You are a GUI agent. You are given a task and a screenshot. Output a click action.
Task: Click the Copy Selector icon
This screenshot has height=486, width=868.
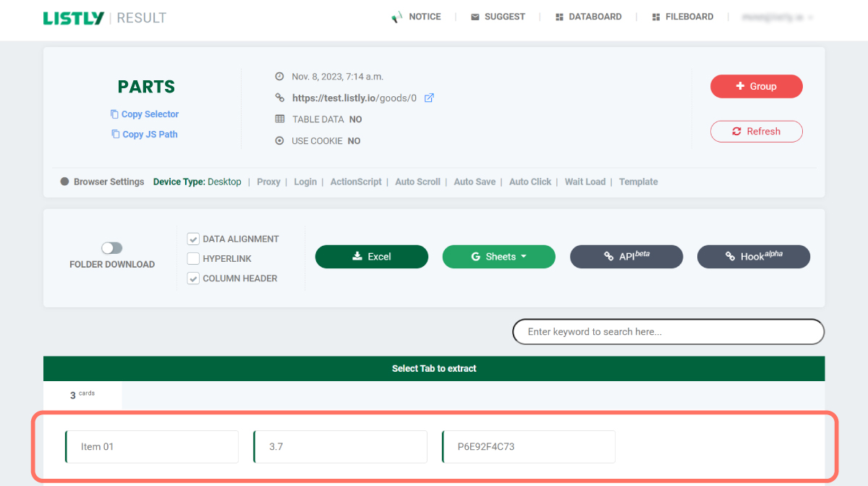(114, 114)
